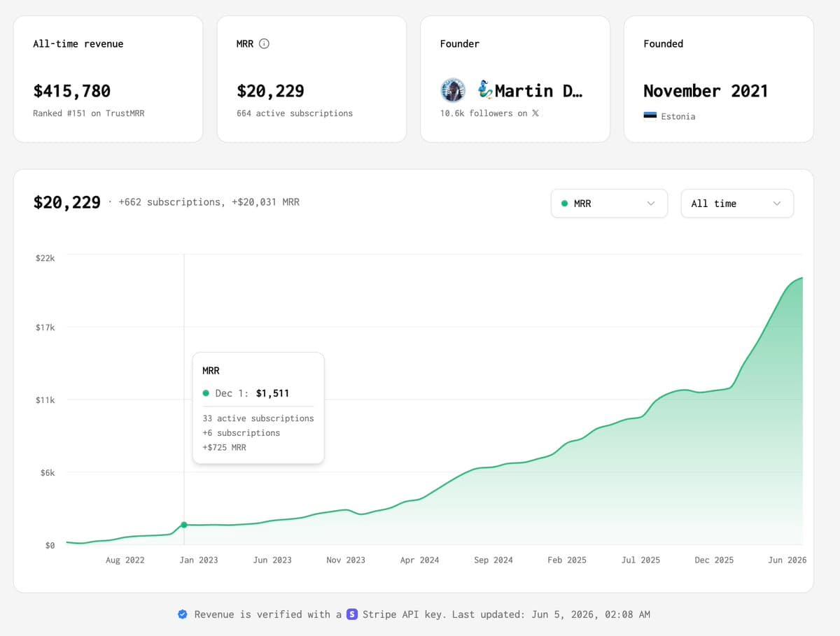Image resolution: width=840 pixels, height=636 pixels.
Task: Click the Estonia country label
Action: click(x=678, y=116)
